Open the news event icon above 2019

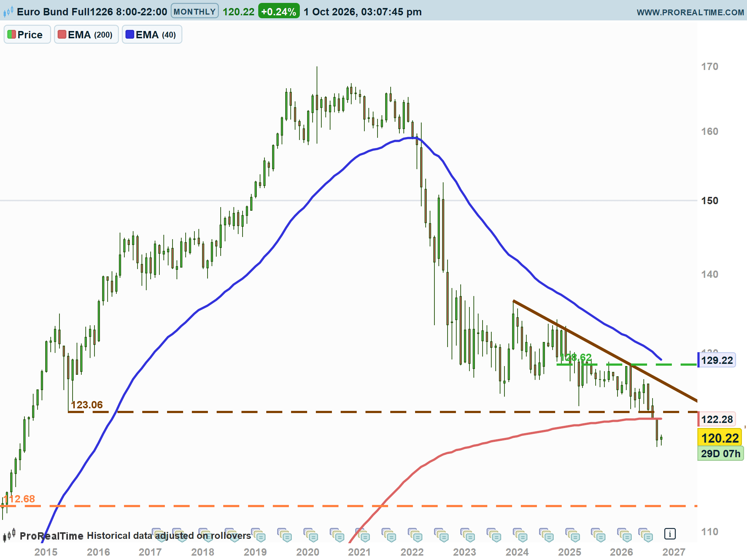point(258,534)
